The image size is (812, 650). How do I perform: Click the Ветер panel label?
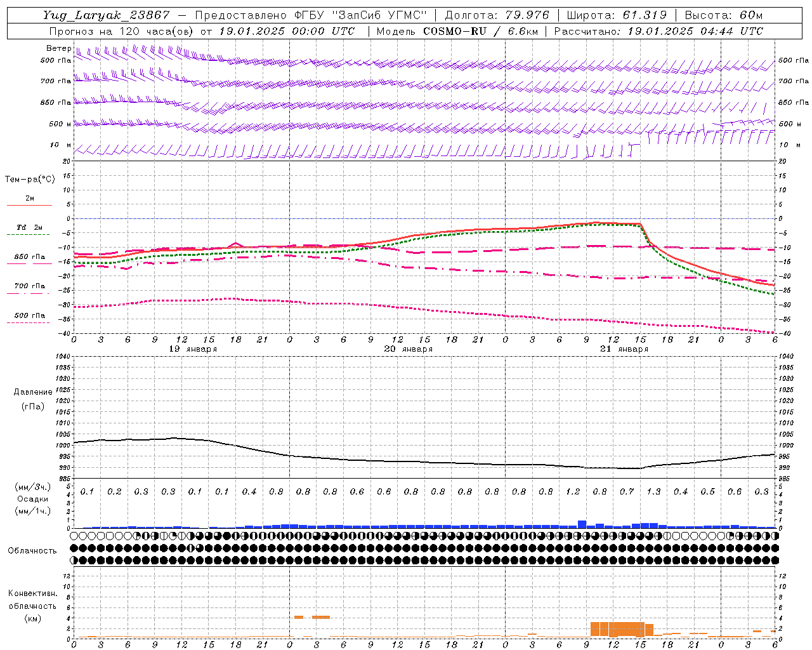58,48
